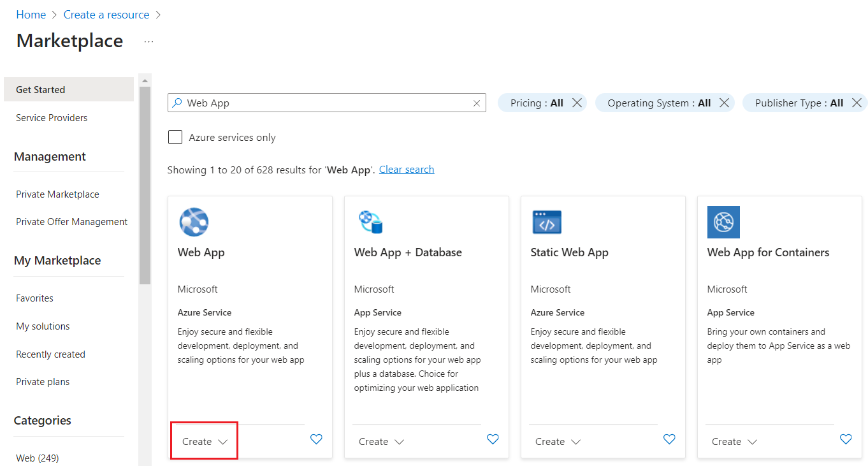Open the Operating System : All filter
The height and width of the screenshot is (466, 868).
click(x=659, y=103)
